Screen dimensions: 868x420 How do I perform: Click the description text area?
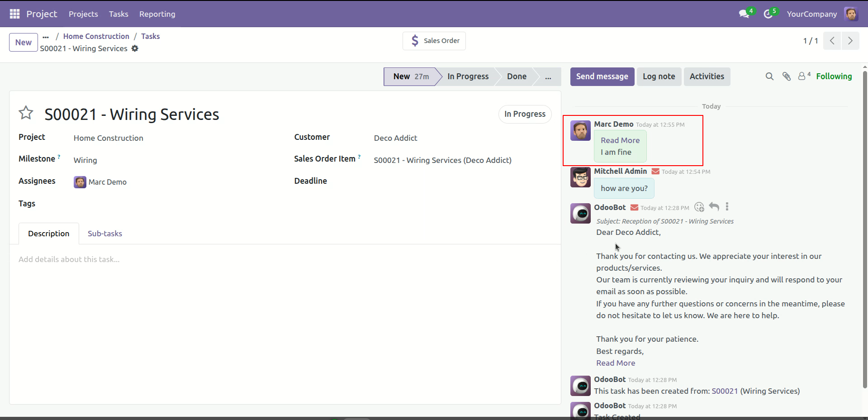pyautogui.click(x=285, y=259)
